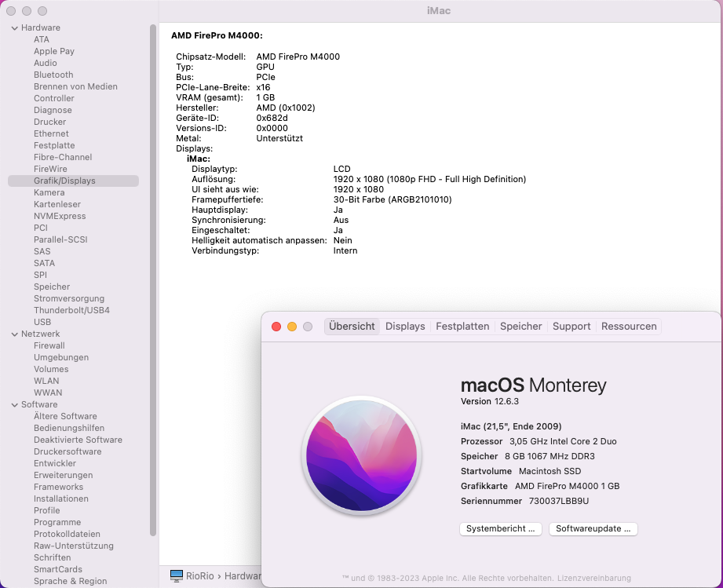Select Controller in the sidebar
This screenshot has height=588, width=723.
pos(54,98)
